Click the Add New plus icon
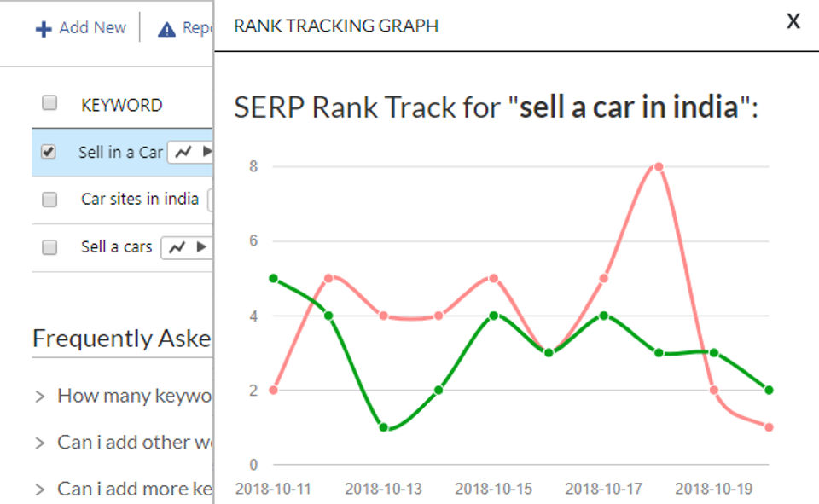Image resolution: width=819 pixels, height=504 pixels. [x=44, y=29]
